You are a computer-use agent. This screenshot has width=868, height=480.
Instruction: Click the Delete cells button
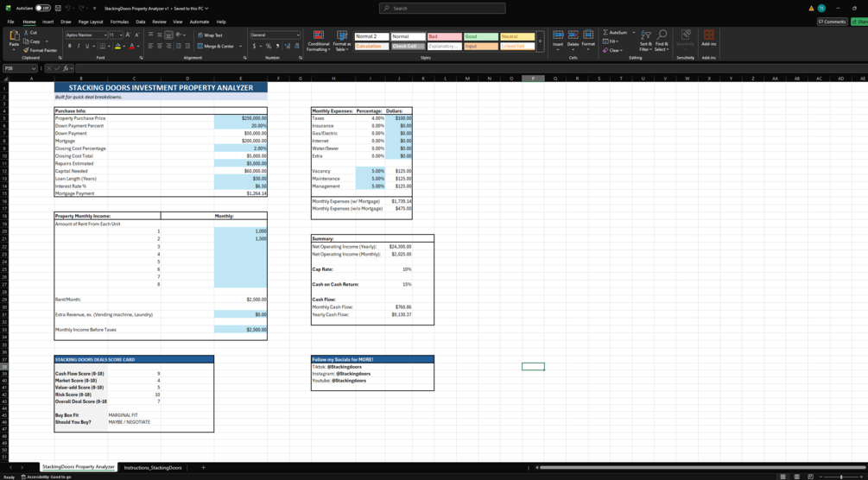pyautogui.click(x=573, y=38)
